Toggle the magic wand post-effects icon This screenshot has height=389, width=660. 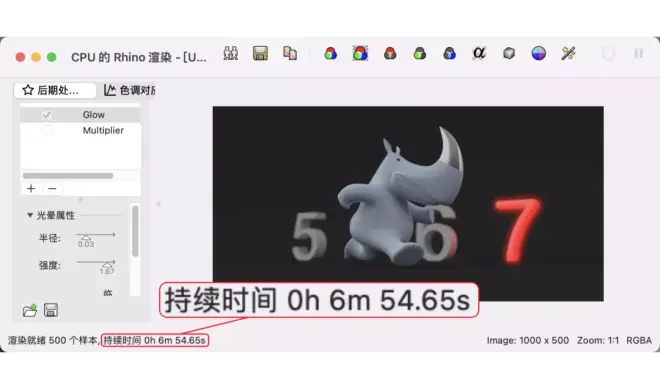[568, 53]
